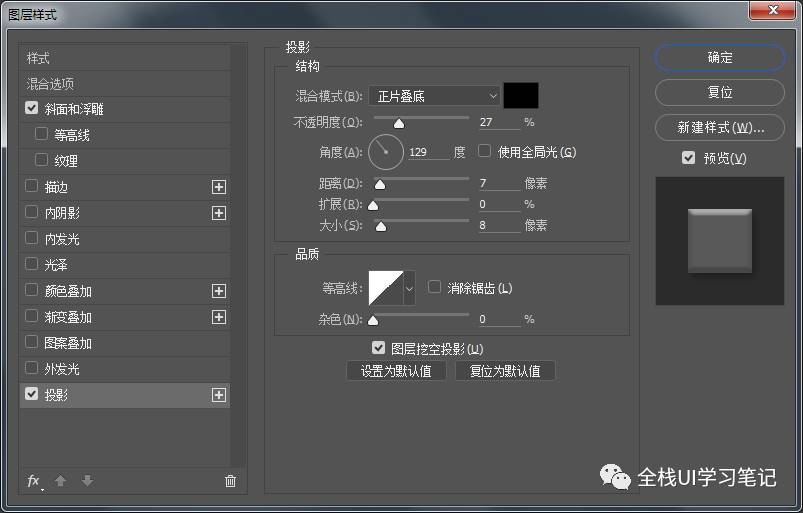The width and height of the screenshot is (803, 513).
Task: Uncheck the 投影 checkbox
Action: (32, 394)
